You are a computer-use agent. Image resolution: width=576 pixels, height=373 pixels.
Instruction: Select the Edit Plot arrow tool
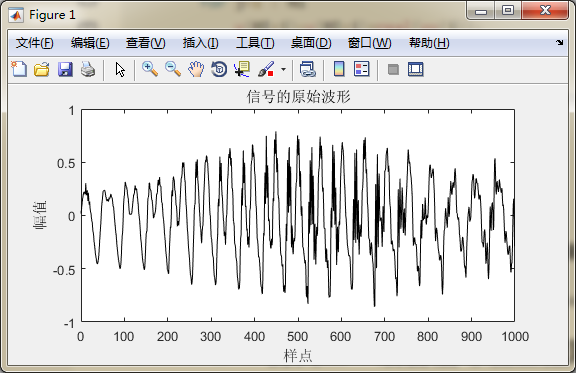(120, 69)
